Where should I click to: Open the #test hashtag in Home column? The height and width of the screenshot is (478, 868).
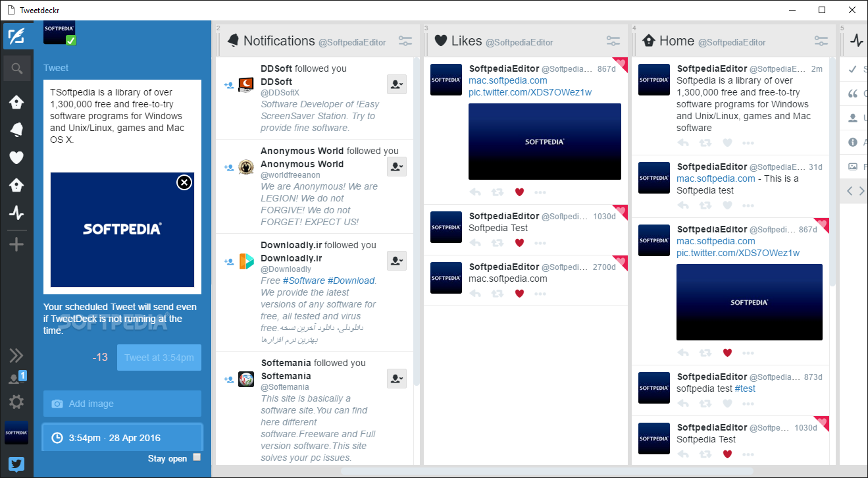(x=745, y=388)
